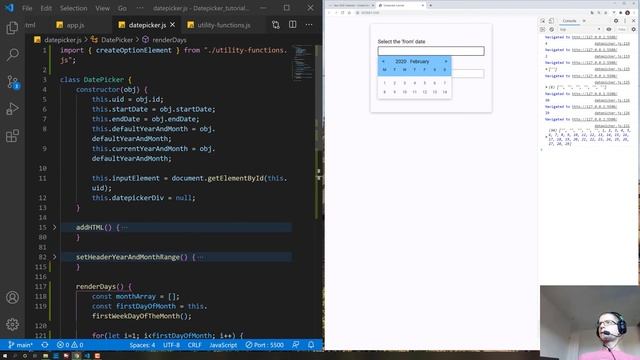Change the encoding via 'UTF-8'
The image size is (640, 360).
tap(171, 345)
